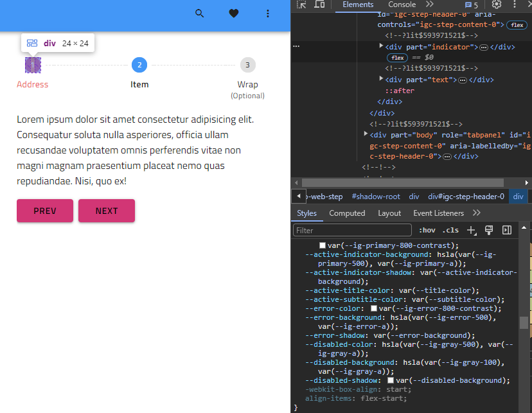
Task: Show more style pane tabs chevron
Action: pos(477,213)
